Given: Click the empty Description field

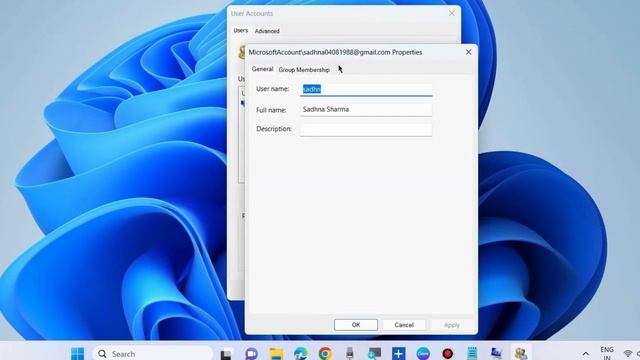Looking at the screenshot, I should 366,129.
